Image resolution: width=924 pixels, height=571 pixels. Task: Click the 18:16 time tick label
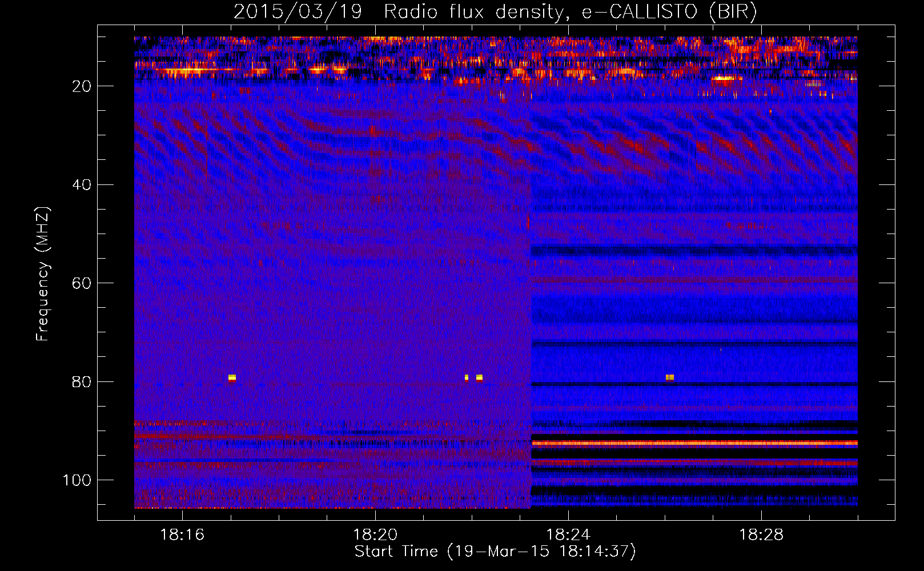(182, 534)
